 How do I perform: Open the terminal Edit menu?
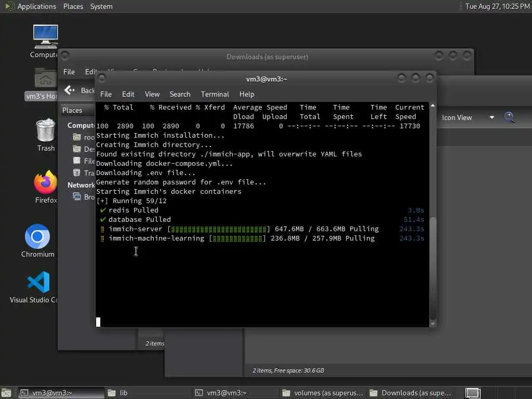click(x=128, y=94)
